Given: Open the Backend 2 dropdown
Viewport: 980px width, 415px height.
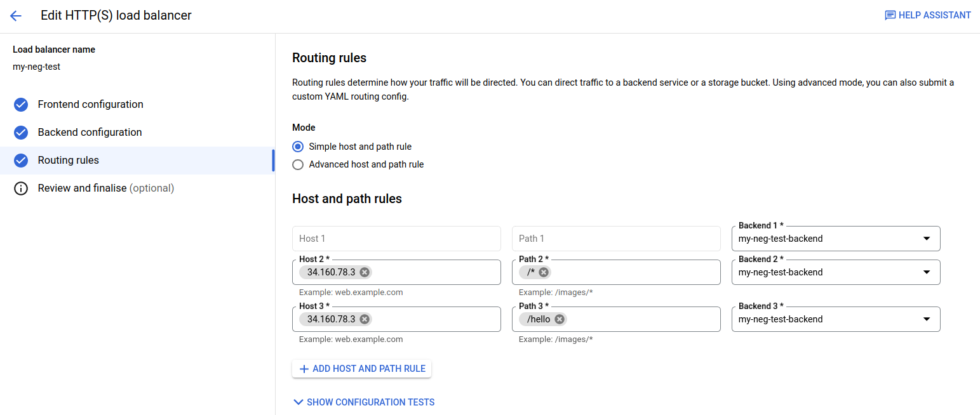Looking at the screenshot, I should [927, 272].
